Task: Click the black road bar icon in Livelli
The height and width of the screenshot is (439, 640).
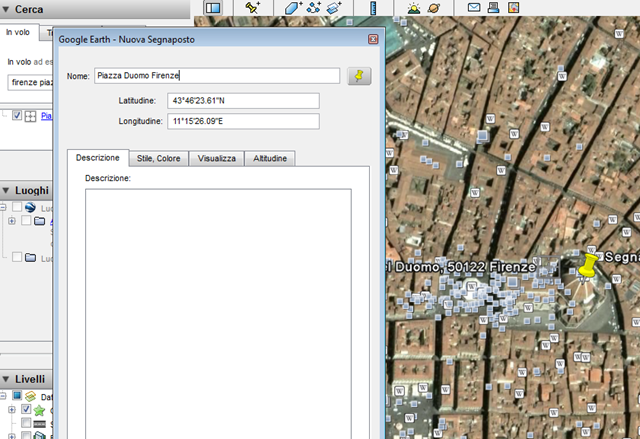Action: (39, 424)
